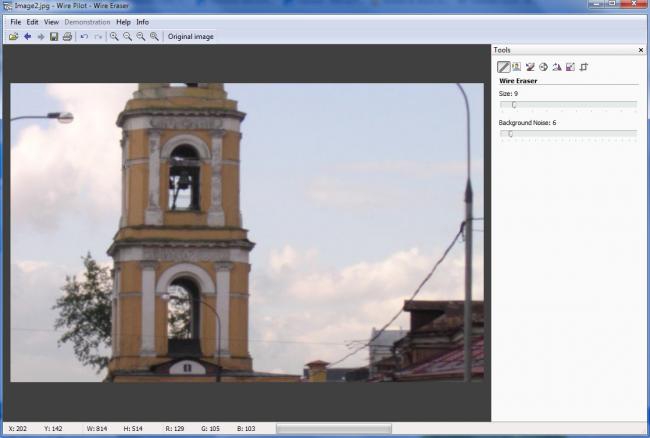
Task: Undo the last action in the toolbar
Action: [x=84, y=37]
